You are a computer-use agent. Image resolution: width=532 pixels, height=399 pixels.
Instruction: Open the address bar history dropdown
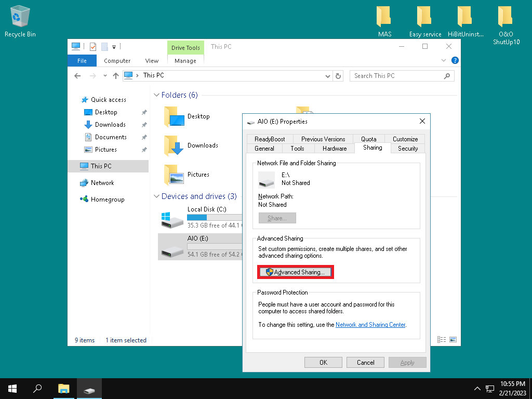[328, 76]
